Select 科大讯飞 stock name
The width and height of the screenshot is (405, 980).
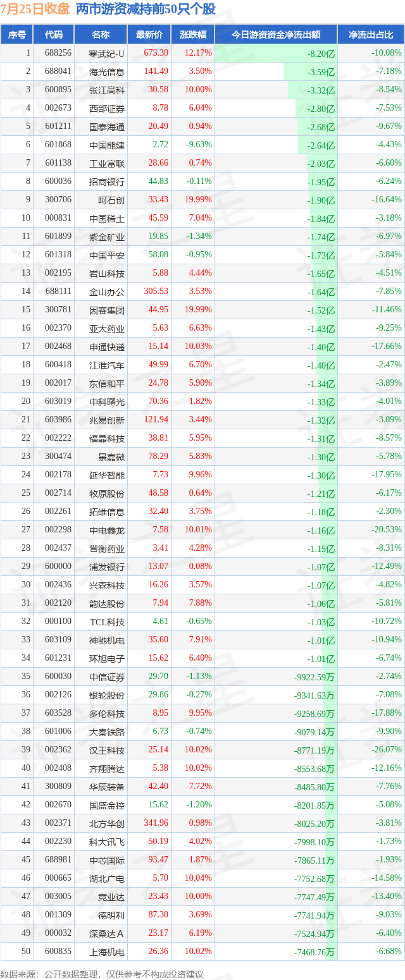coord(107,842)
